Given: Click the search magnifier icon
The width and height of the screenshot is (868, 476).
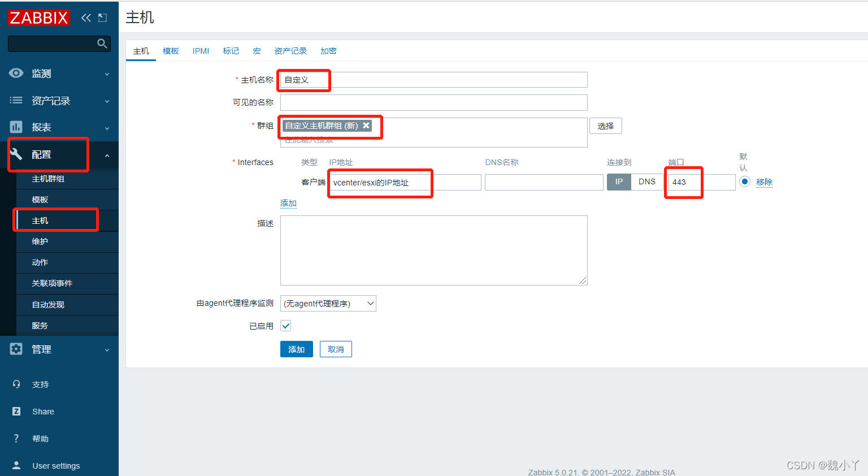Looking at the screenshot, I should click(x=102, y=44).
